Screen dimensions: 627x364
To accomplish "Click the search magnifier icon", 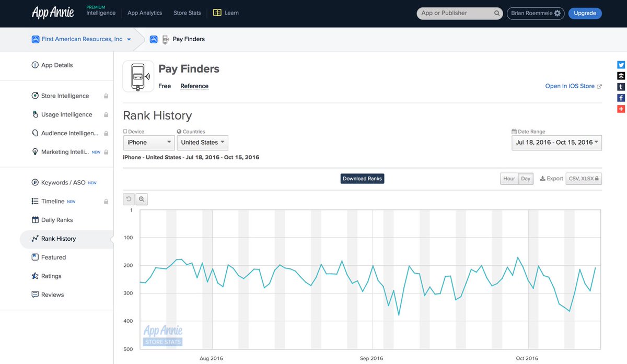I will click(497, 13).
